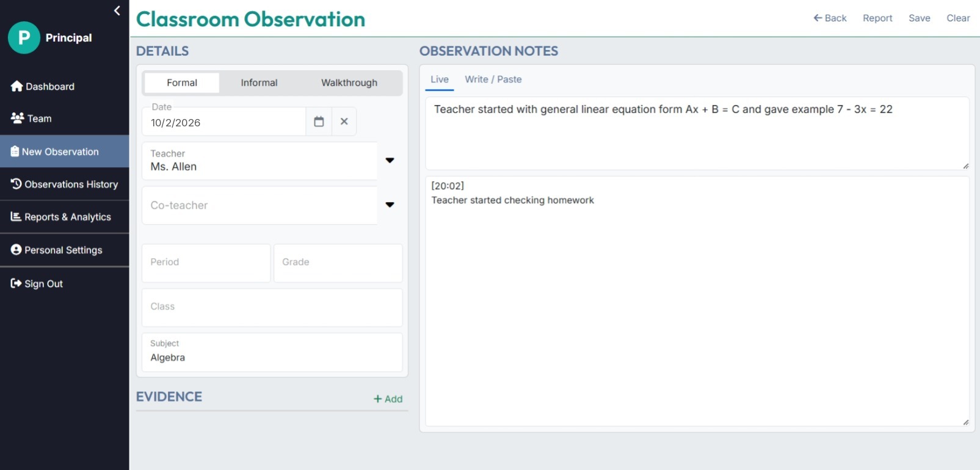Click the Principal avatar circle

click(x=24, y=38)
